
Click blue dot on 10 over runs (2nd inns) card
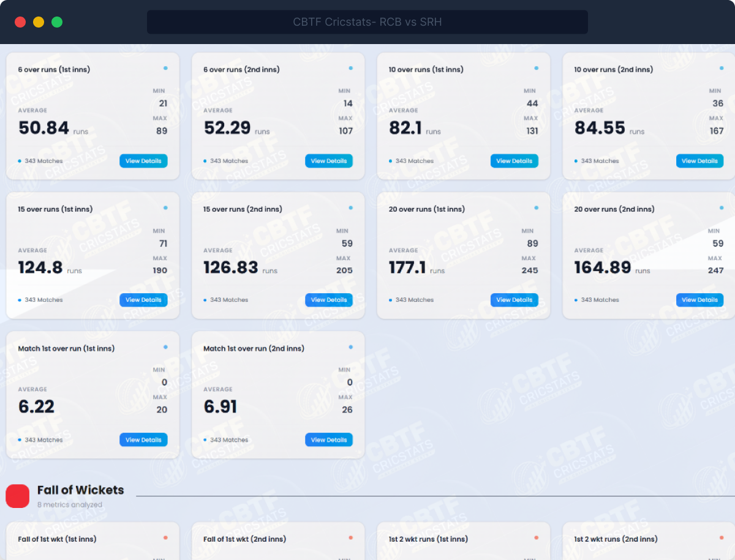coord(722,68)
